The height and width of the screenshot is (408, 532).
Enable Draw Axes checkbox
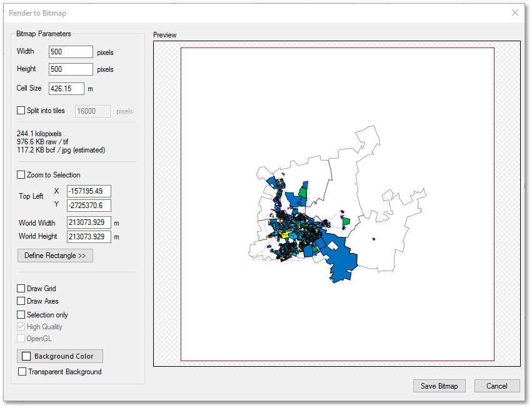(x=21, y=301)
